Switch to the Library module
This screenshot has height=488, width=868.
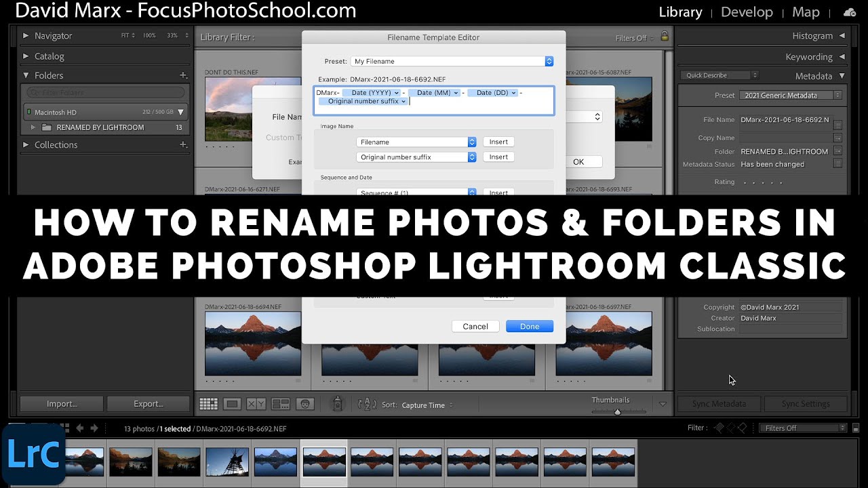(680, 12)
